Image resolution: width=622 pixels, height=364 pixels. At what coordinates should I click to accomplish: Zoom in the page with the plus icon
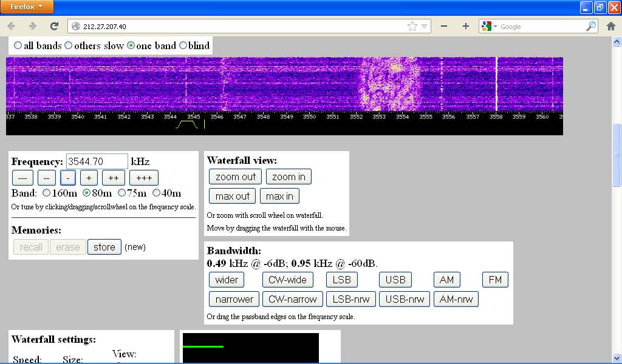click(466, 26)
